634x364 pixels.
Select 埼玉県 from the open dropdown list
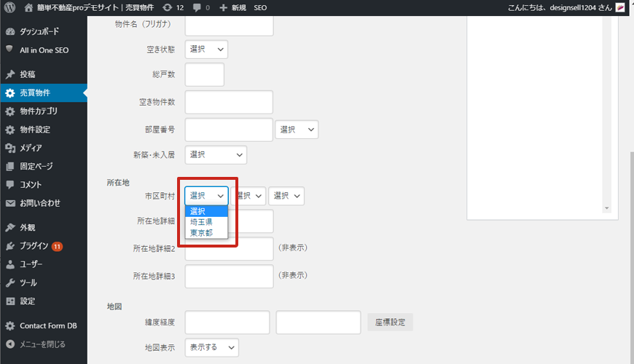201,222
